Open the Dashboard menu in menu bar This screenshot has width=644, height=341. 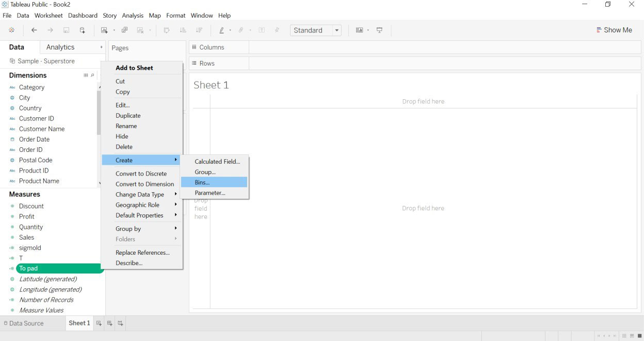[83, 16]
